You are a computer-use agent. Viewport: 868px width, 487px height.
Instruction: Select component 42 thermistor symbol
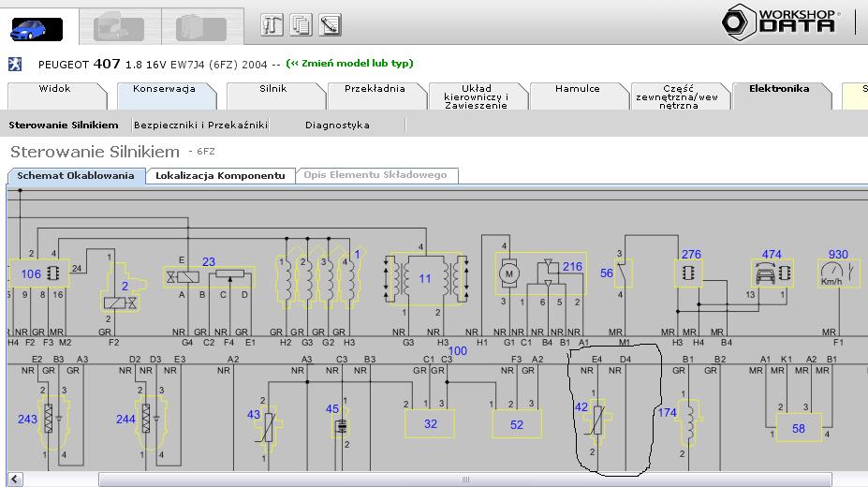597,421
